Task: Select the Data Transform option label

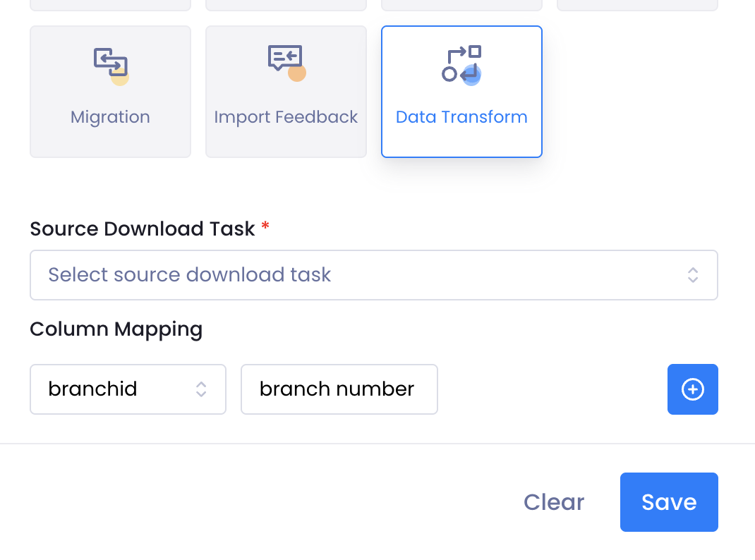Action: coord(461,117)
